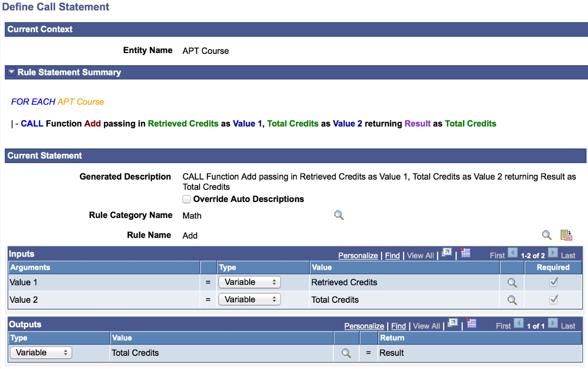Open the lookup for the Total Credits output

point(347,352)
